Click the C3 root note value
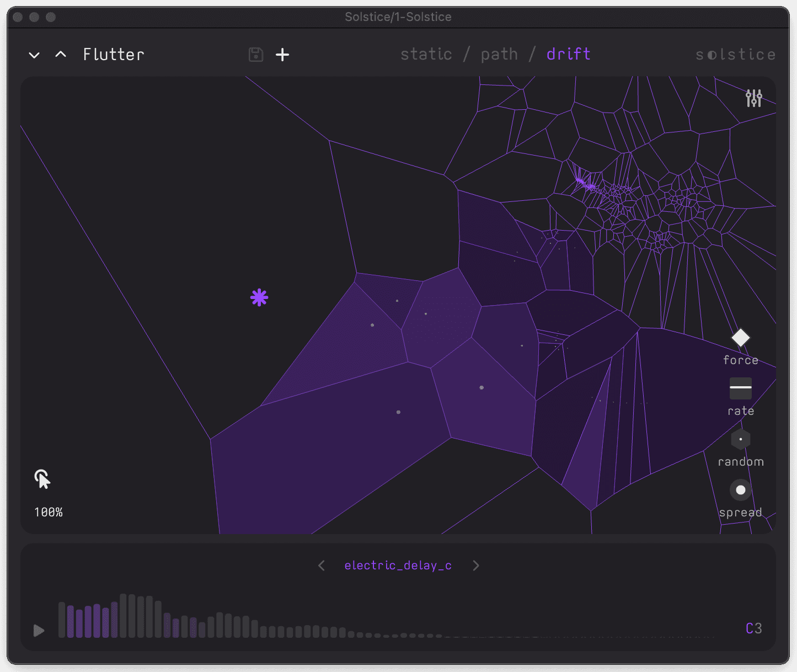 click(x=753, y=628)
